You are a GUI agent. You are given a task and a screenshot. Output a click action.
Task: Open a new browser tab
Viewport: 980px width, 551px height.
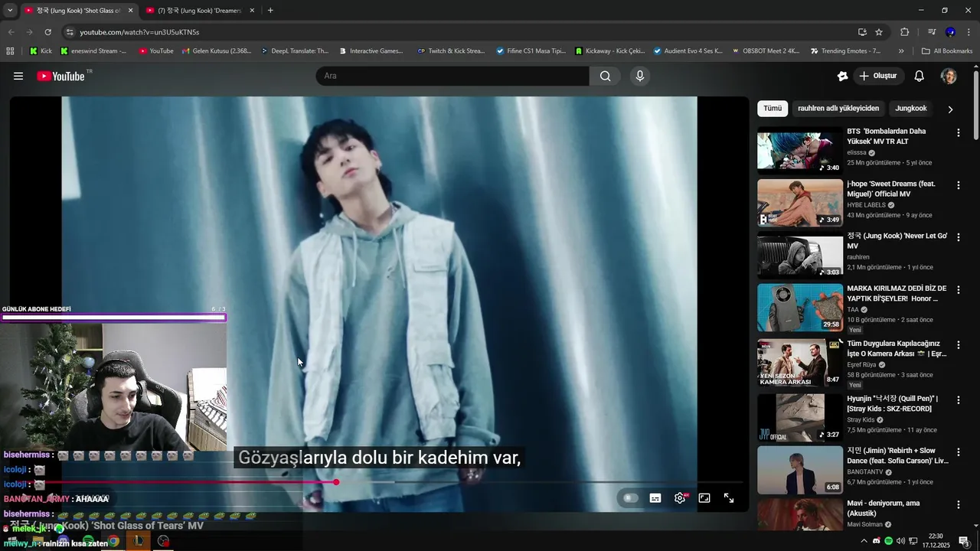tap(270, 11)
